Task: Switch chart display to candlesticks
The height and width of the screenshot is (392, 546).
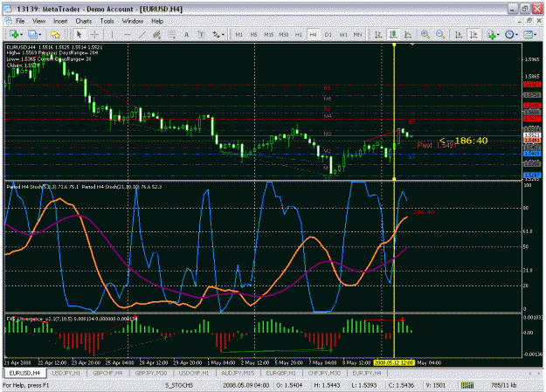Action: [x=393, y=34]
